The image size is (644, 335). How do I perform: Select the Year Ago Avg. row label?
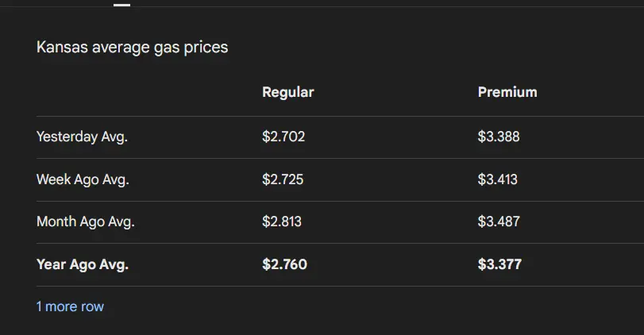[82, 264]
